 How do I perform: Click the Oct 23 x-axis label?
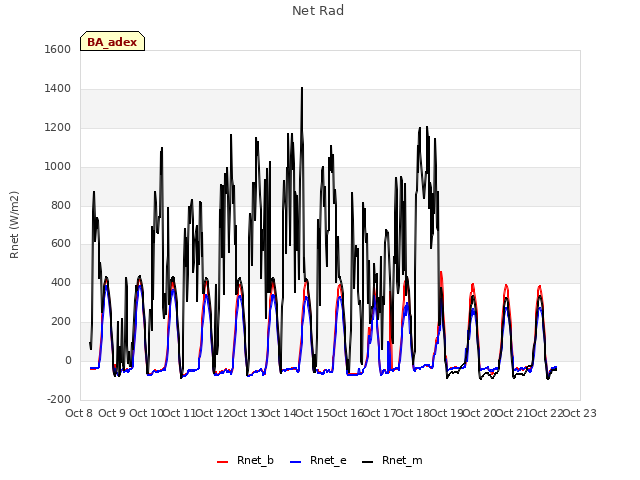[579, 413]
